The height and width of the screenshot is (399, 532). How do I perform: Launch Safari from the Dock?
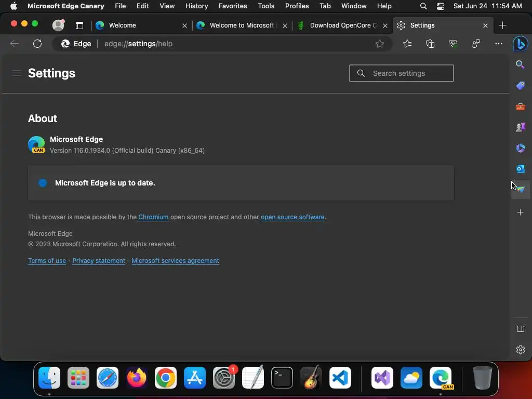(108, 378)
